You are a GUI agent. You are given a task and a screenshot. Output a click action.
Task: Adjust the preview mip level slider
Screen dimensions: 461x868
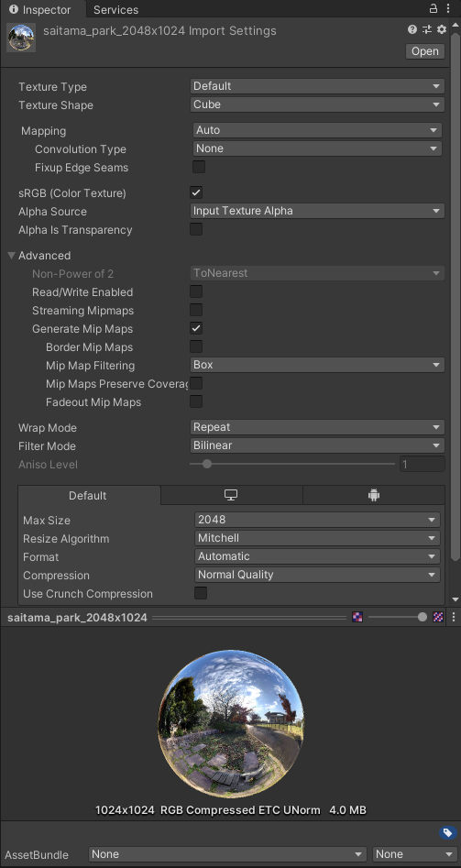pos(398,617)
